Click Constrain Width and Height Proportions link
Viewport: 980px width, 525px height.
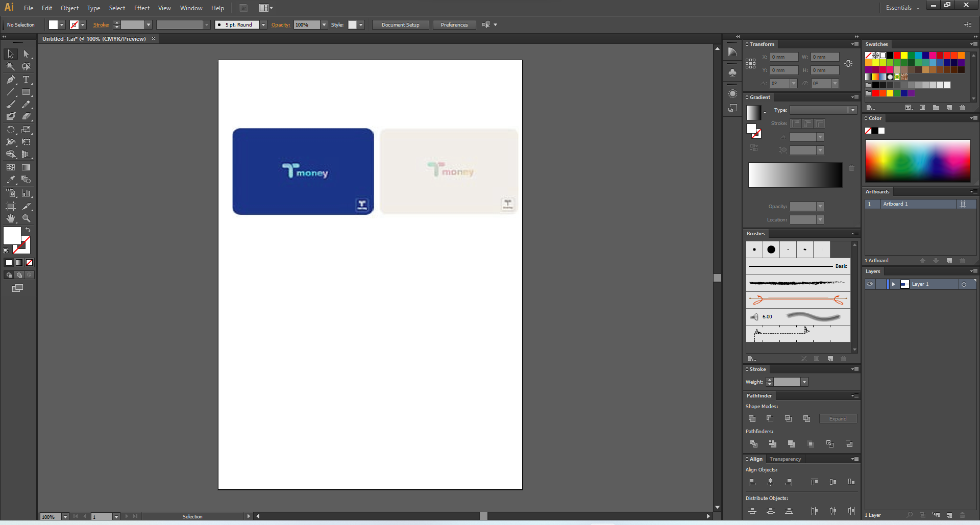click(x=848, y=64)
